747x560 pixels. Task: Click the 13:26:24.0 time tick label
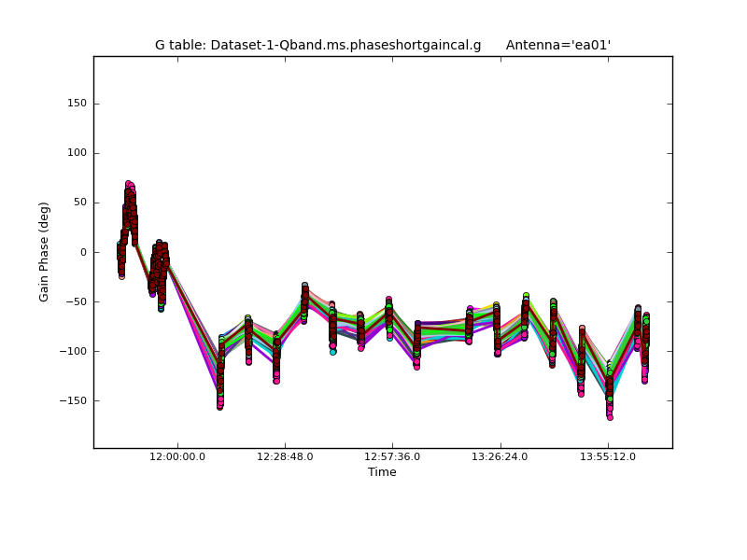(500, 456)
